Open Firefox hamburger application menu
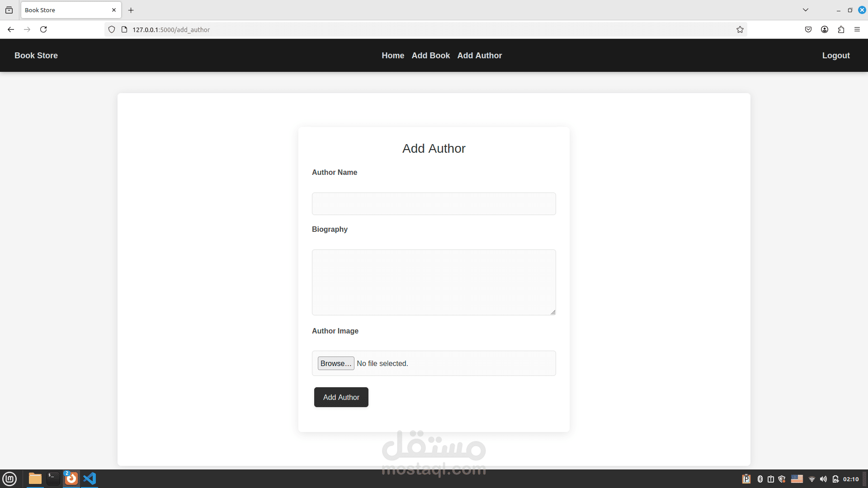The image size is (868, 488). point(857,29)
